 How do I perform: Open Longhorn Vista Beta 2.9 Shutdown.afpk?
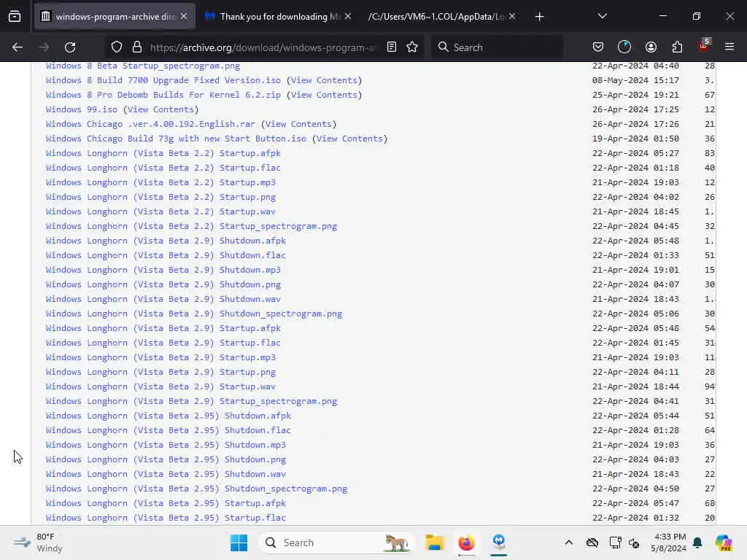coord(166,241)
